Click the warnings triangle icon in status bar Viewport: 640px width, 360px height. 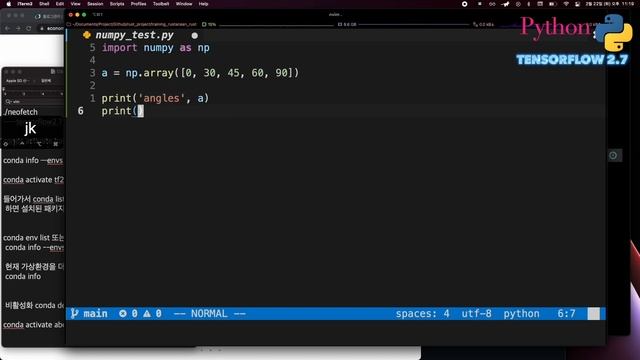(147, 313)
